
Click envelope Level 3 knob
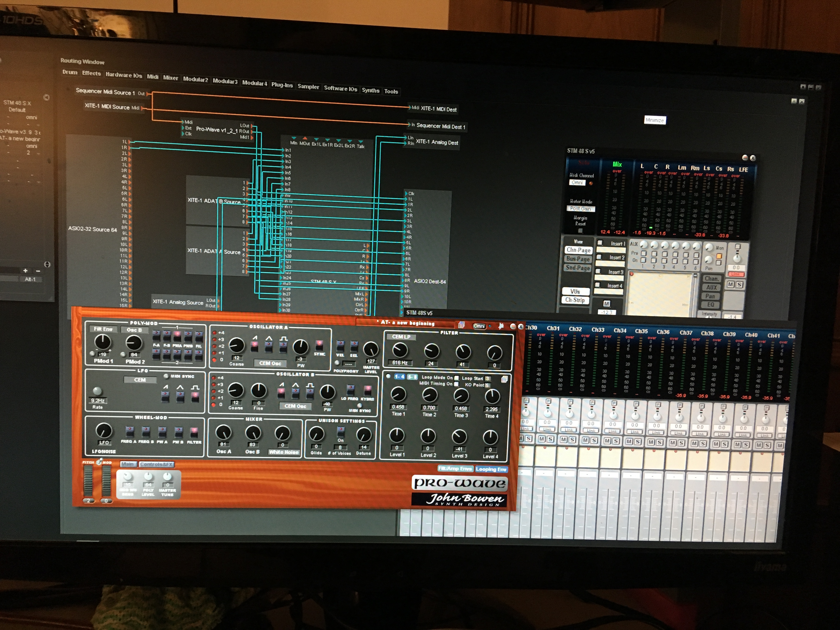(x=460, y=437)
